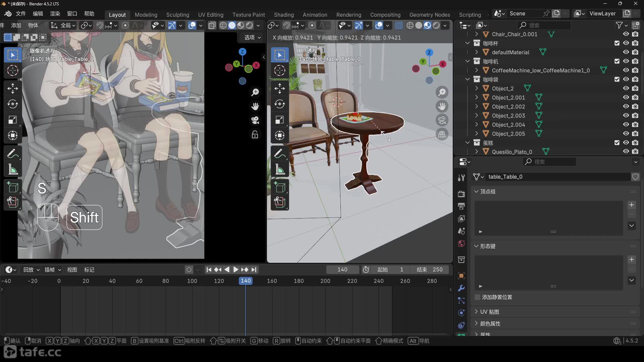
Task: Select the Measure tool in right viewport
Action: (279, 170)
